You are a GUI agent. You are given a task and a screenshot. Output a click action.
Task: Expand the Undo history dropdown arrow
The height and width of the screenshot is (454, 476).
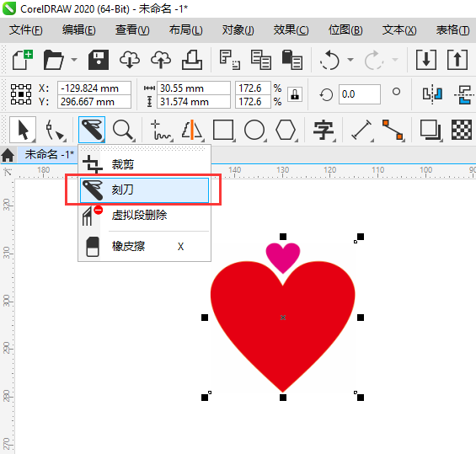pos(350,60)
